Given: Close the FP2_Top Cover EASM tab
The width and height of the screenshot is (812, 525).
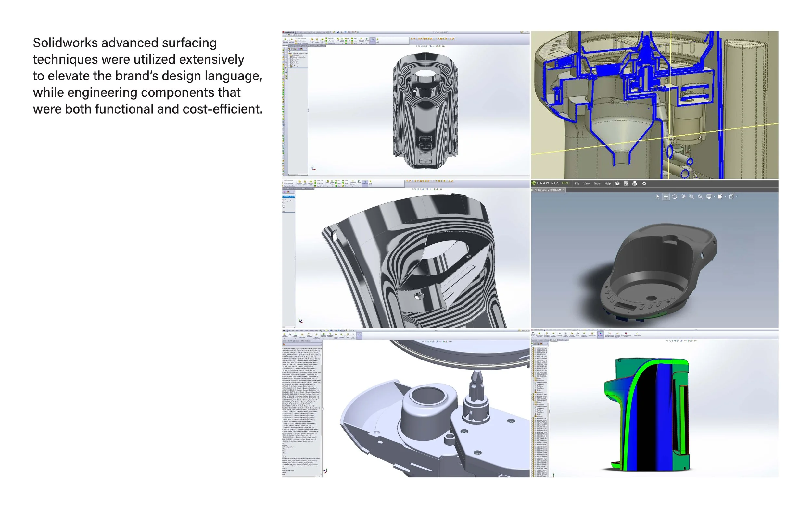Looking at the screenshot, I should 564,190.
